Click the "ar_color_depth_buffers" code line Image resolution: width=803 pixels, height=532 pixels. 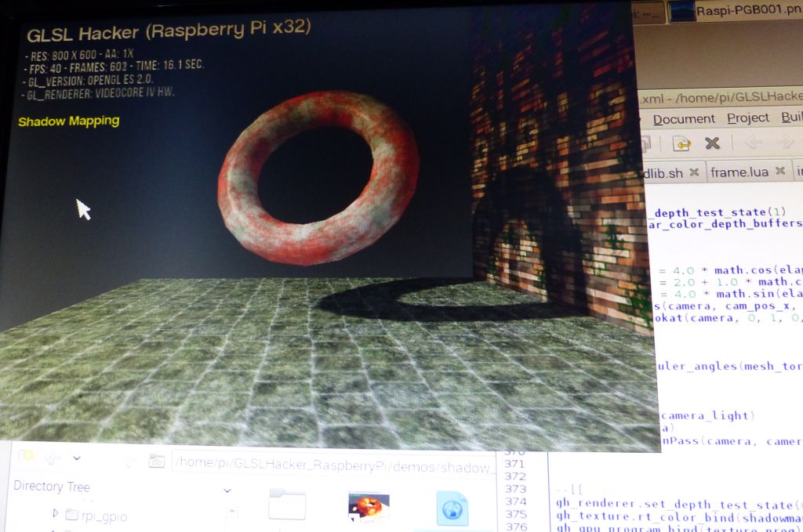[725, 223]
